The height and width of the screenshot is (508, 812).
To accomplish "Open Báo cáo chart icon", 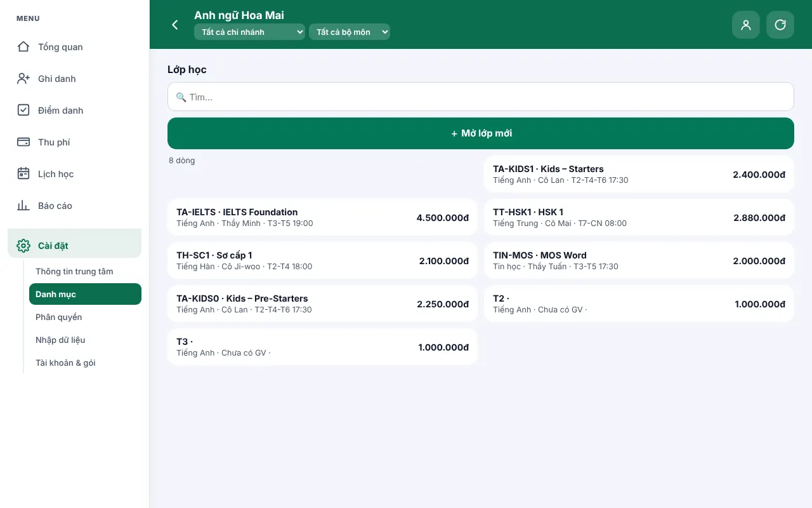I will tap(23, 206).
